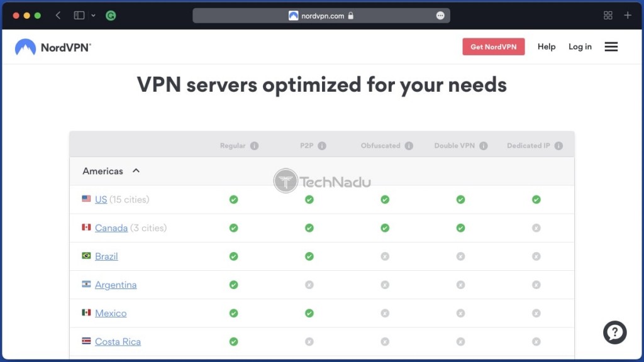The image size is (644, 362).
Task: Open the Mexico servers link
Action: pyautogui.click(x=111, y=313)
